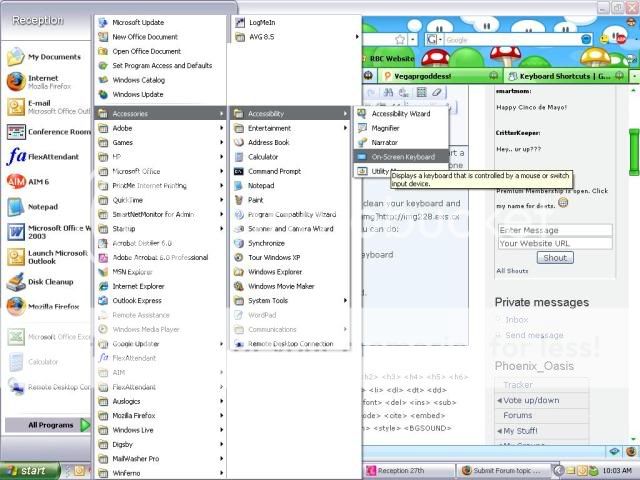Bookmark page with star icon in address bar
This screenshot has height=480, width=640.
pos(400,40)
